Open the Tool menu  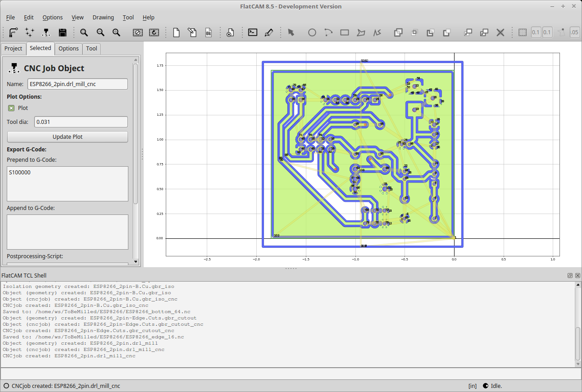(128, 17)
